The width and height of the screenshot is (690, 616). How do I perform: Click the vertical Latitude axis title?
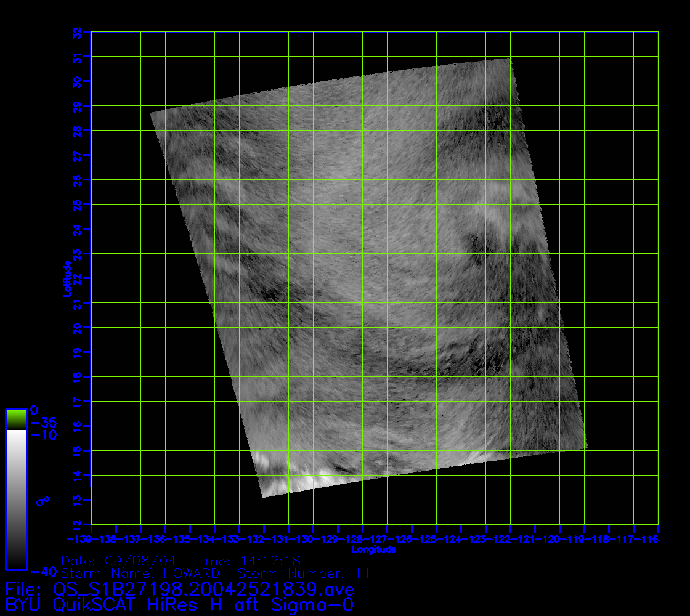pos(66,278)
